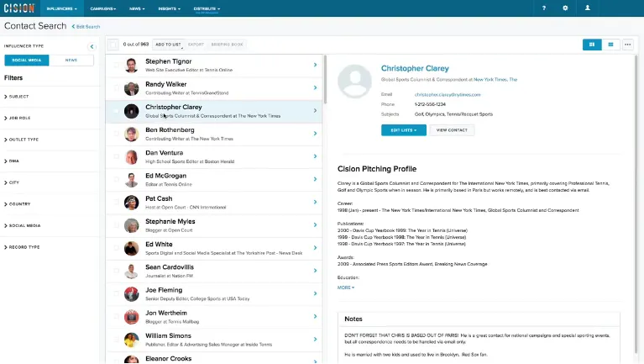
Task: Open the Add to List dropdown
Action: pos(169,45)
